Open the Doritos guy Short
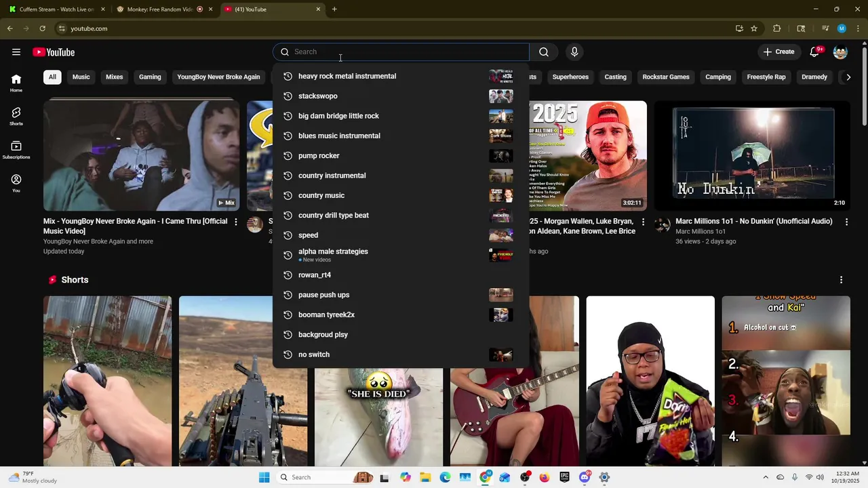This screenshot has width=868, height=488. click(x=650, y=381)
